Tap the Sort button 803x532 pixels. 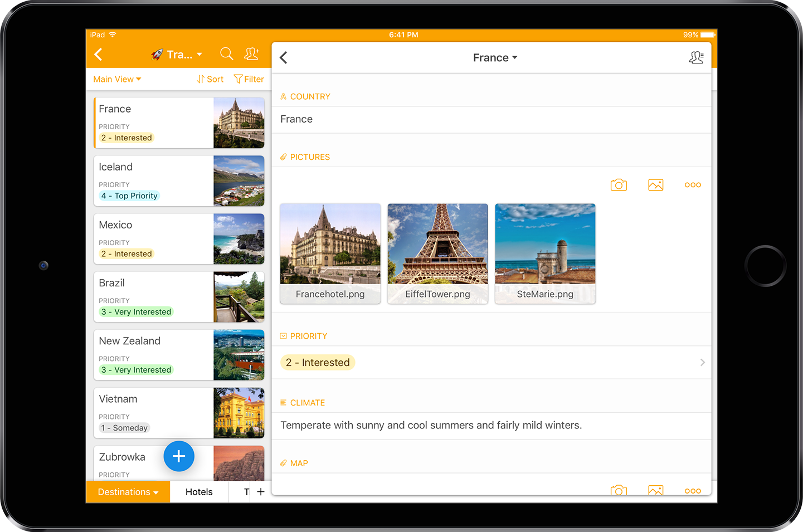point(210,79)
